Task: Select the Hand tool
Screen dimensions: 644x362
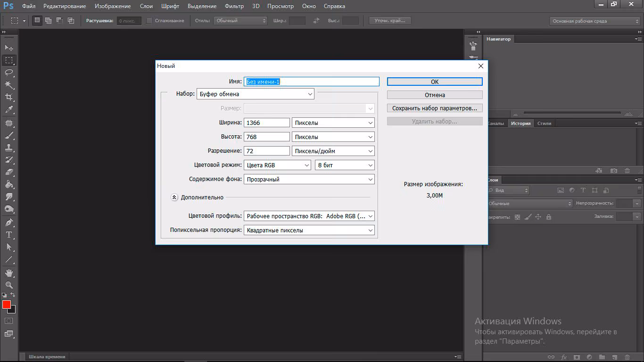Action: click(x=9, y=273)
